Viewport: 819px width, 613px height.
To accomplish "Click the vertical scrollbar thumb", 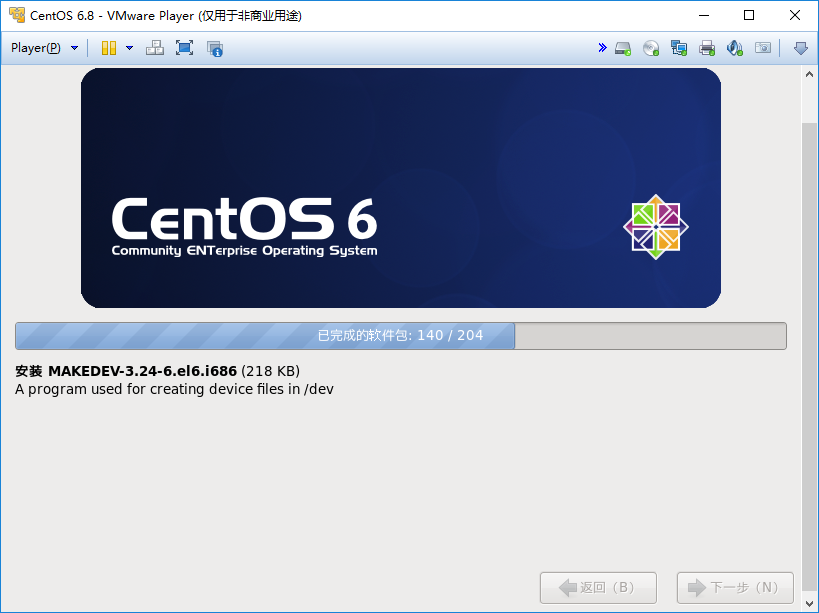I will 809,356.
